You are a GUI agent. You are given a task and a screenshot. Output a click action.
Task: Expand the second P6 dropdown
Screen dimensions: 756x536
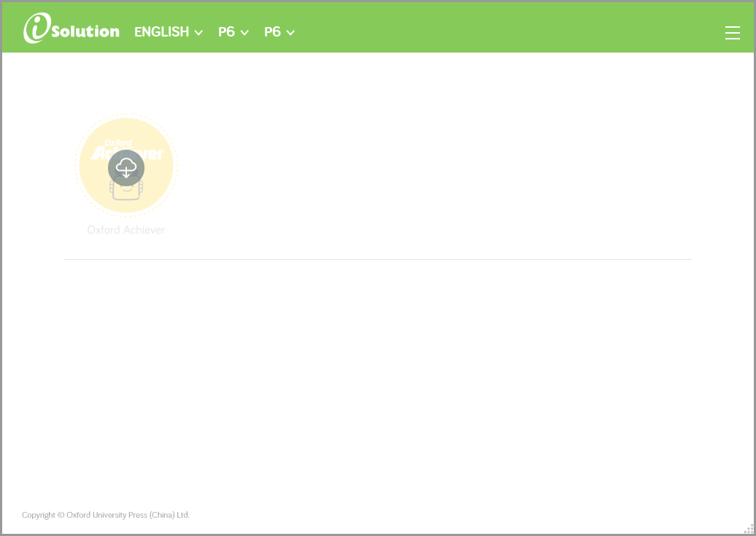pos(279,32)
